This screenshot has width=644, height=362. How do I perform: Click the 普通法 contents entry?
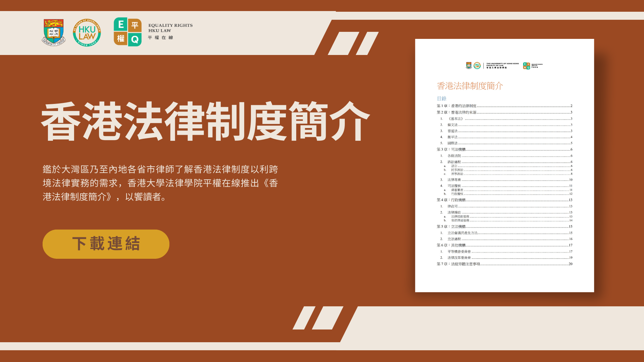[x=506, y=131]
